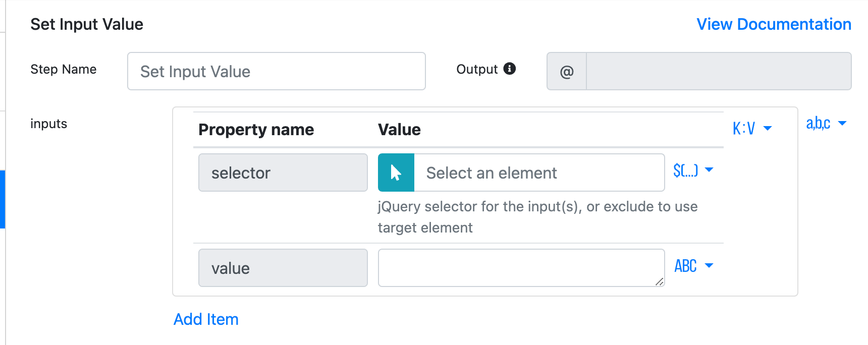Expand the $(...) selector type dropdown
868x345 pixels.
(x=693, y=170)
